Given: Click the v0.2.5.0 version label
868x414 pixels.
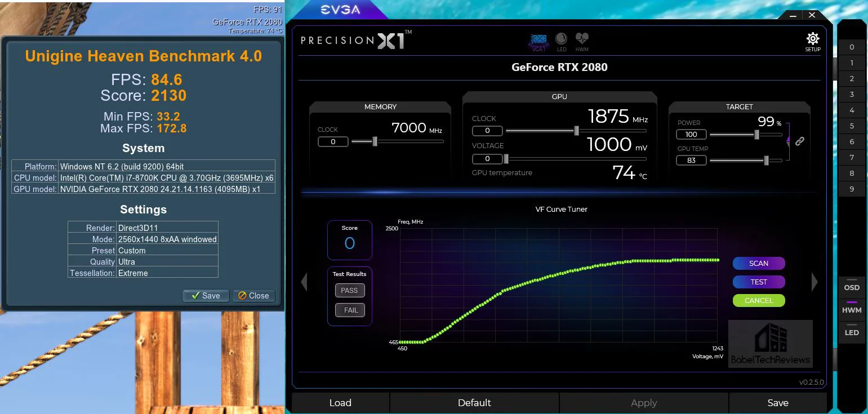Looking at the screenshot, I should pos(812,382).
